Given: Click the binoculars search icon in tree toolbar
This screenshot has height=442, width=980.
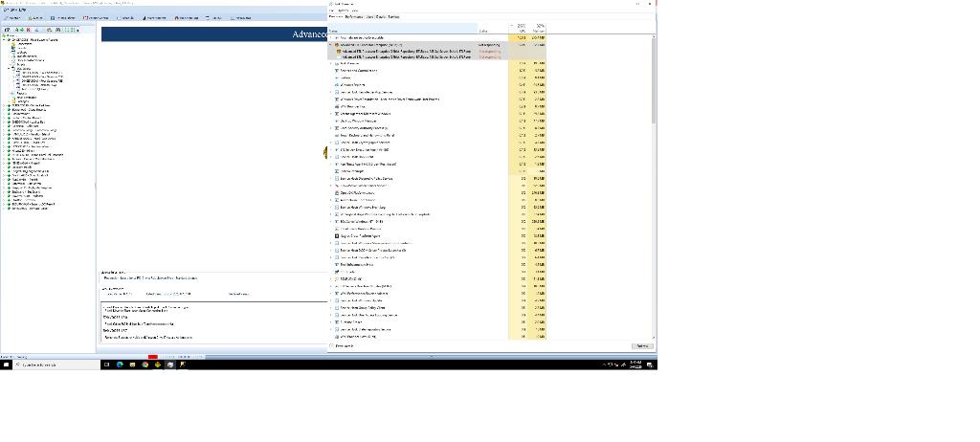Looking at the screenshot, I should (x=57, y=30).
